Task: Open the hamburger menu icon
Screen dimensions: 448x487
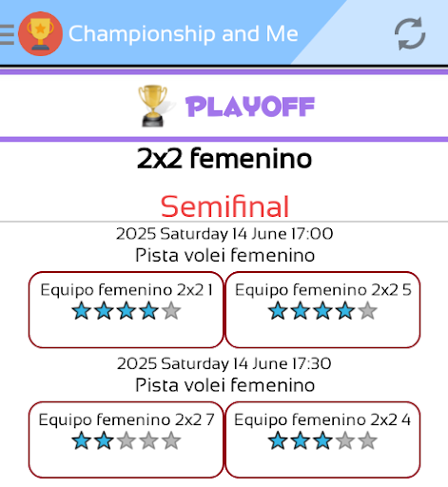Action: 7,34
